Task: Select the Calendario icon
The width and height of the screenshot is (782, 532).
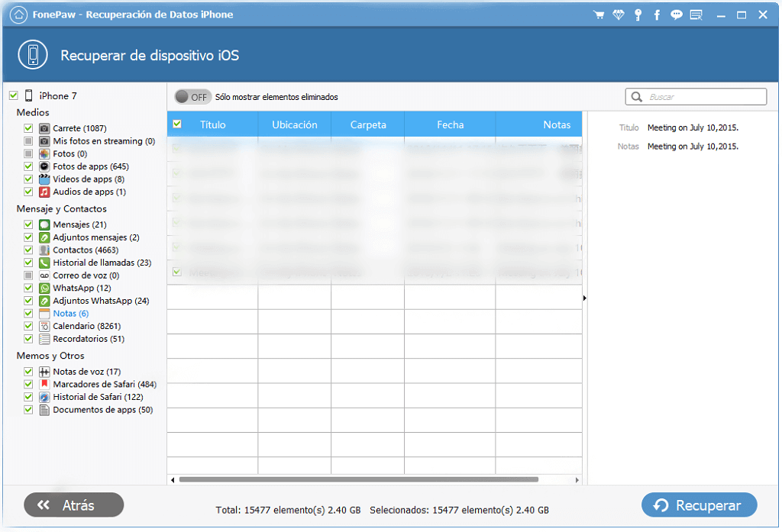Action: tap(44, 326)
